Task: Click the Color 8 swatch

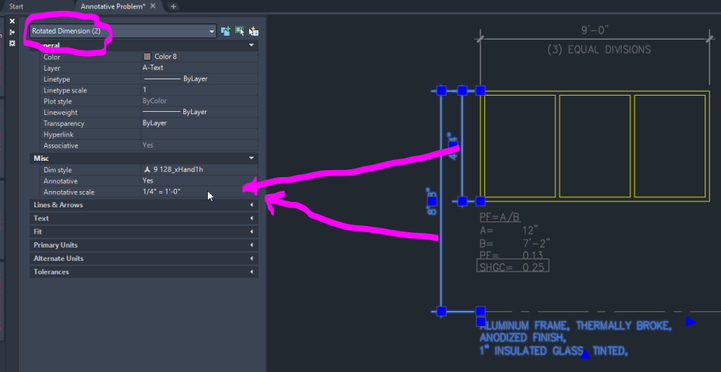Action: [x=147, y=57]
